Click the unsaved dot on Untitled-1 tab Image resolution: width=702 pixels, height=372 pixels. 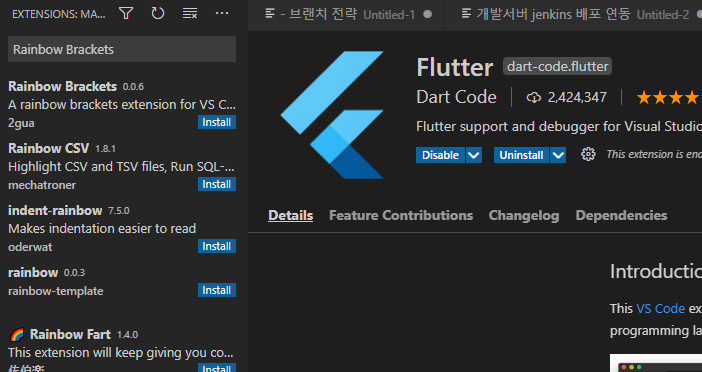pos(428,14)
